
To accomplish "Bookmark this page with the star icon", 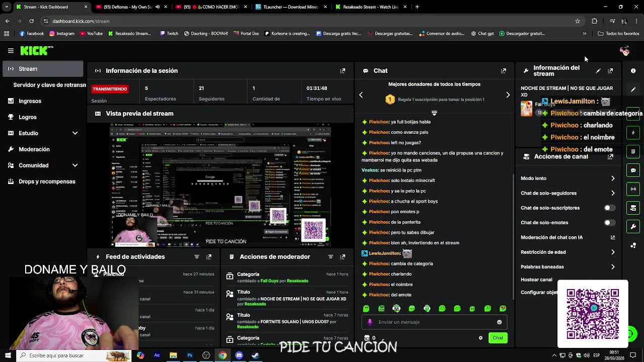I will (578, 21).
